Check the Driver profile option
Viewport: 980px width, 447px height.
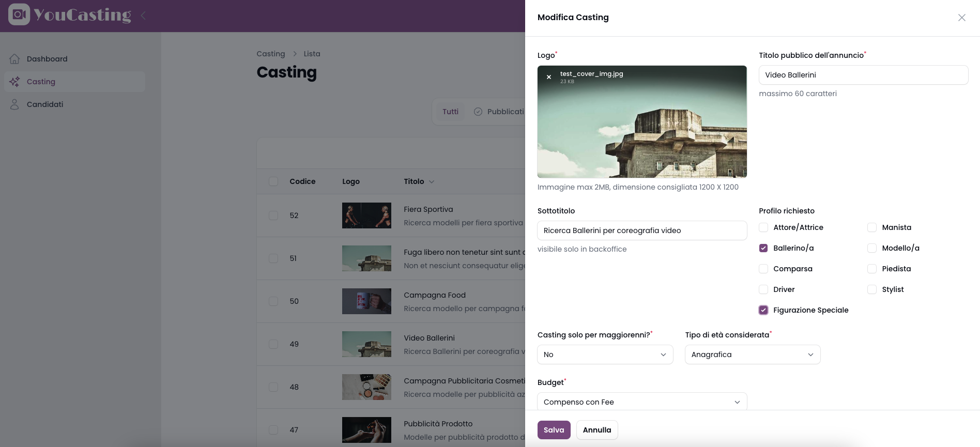pos(763,289)
